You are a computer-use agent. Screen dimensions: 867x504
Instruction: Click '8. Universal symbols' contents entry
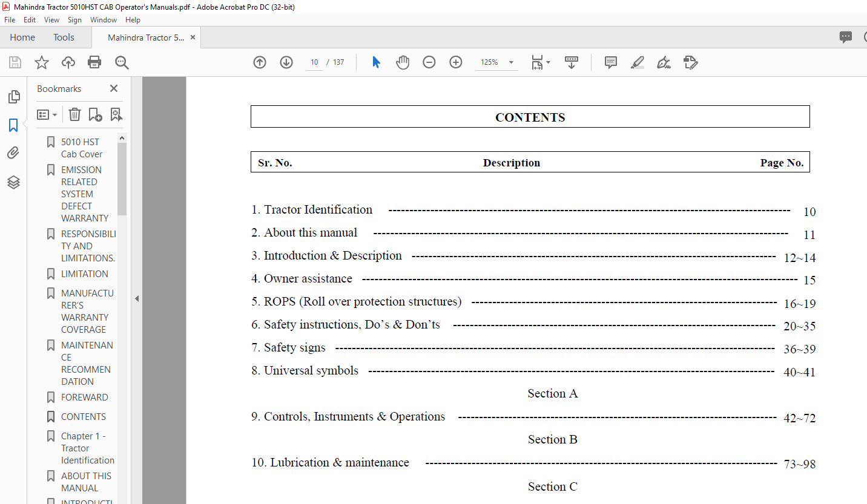click(x=305, y=370)
